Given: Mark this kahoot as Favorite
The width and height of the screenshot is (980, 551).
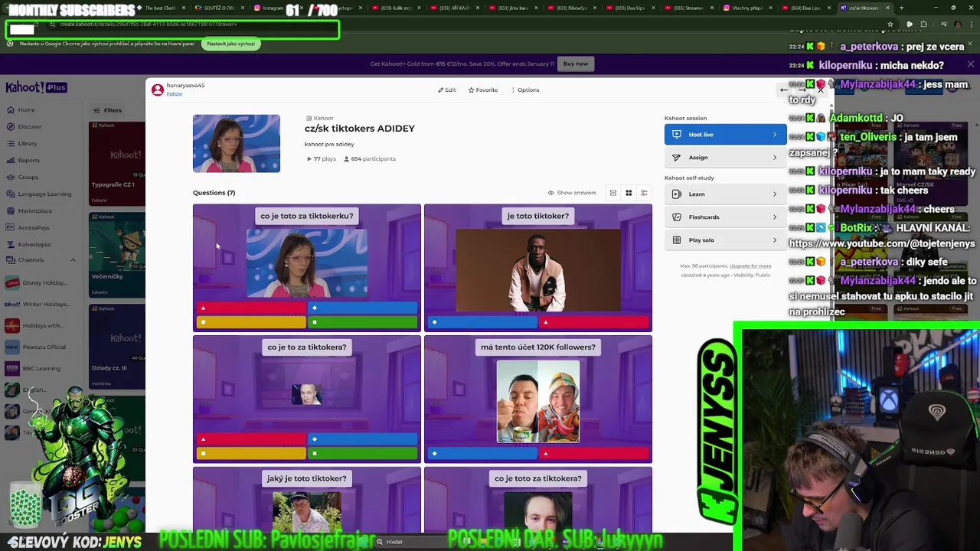Looking at the screenshot, I should (x=483, y=90).
